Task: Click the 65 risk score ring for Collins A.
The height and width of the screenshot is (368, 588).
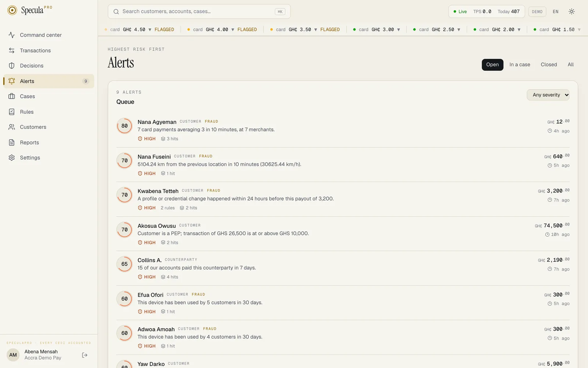Action: pyautogui.click(x=125, y=264)
